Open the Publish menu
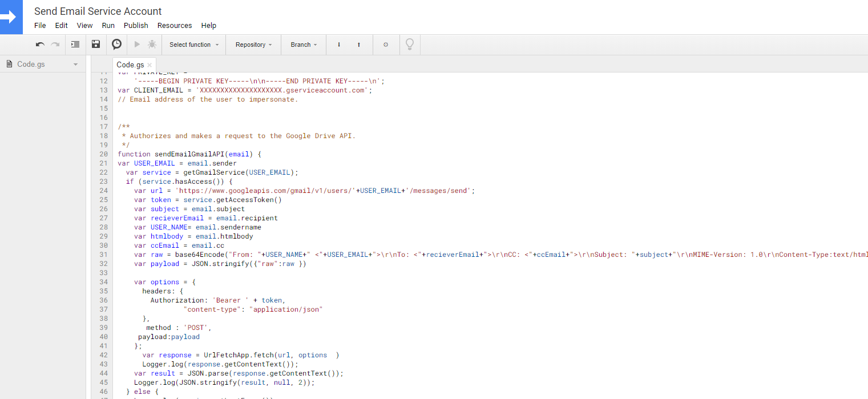The height and width of the screenshot is (399, 868). (x=136, y=26)
